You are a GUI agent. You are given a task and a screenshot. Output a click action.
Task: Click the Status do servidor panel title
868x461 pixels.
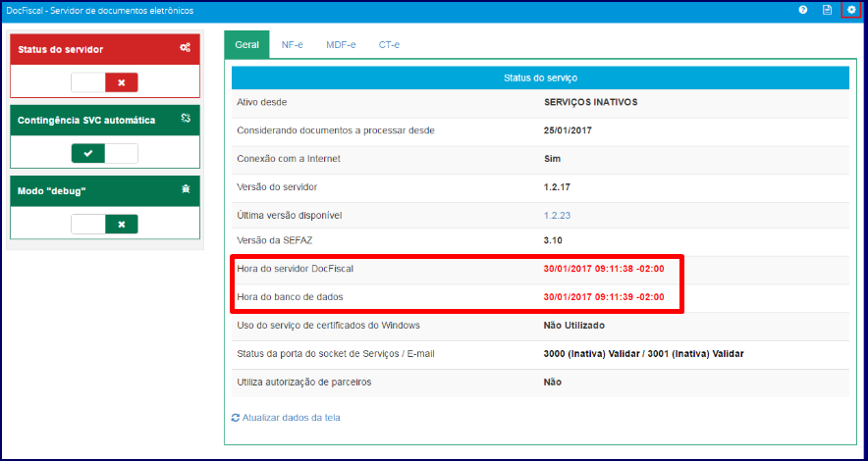(x=60, y=49)
